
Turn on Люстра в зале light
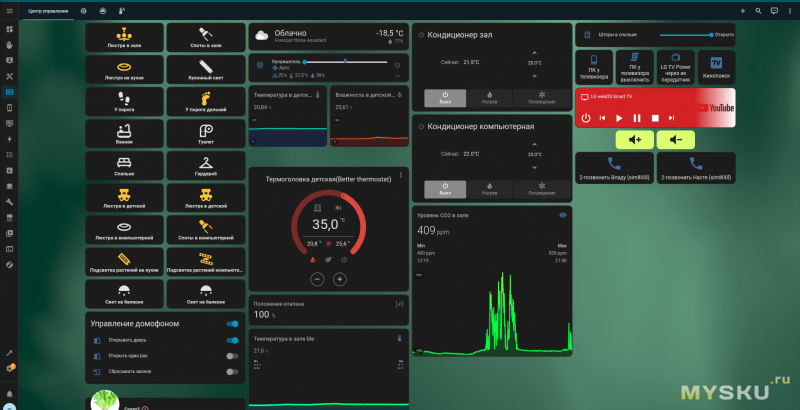tap(124, 37)
